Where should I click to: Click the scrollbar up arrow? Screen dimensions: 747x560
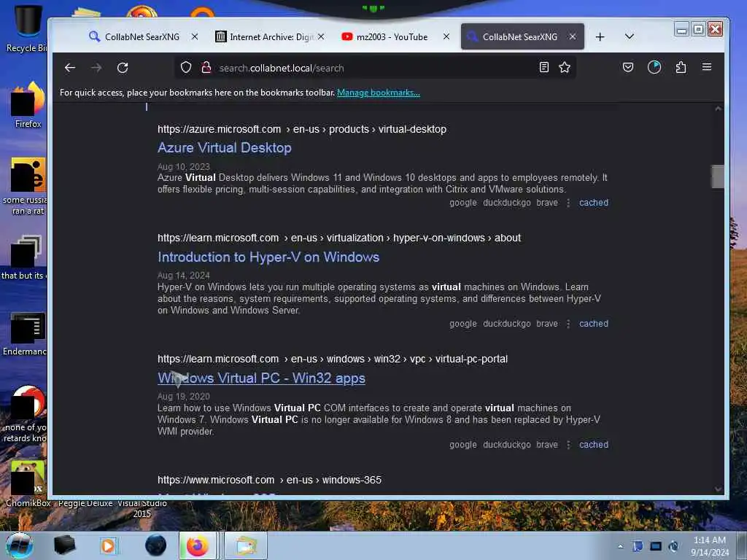point(718,109)
